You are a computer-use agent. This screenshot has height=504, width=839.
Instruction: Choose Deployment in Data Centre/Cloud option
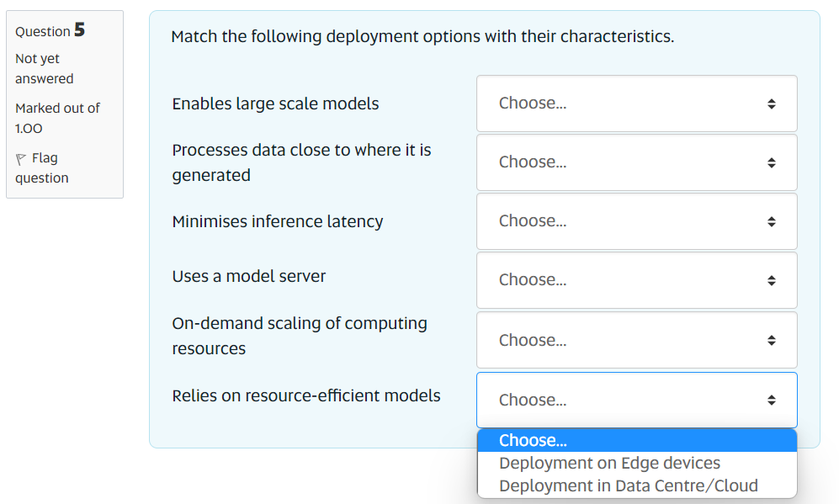628,486
